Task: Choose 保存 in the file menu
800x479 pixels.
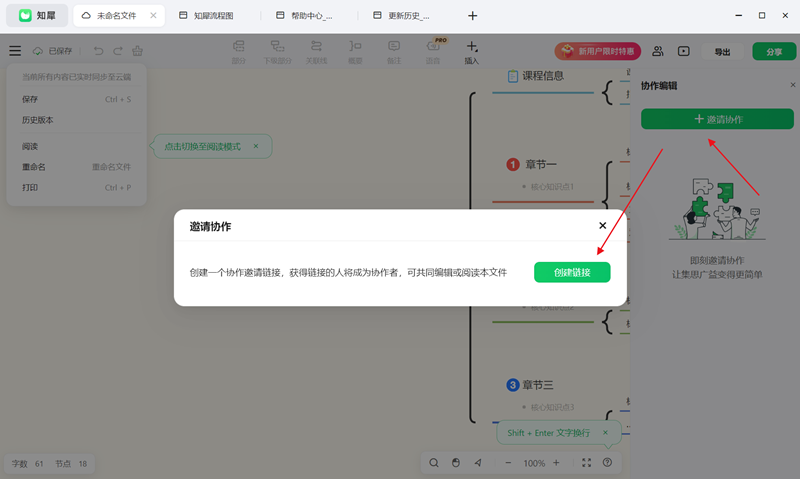Action: click(77, 99)
